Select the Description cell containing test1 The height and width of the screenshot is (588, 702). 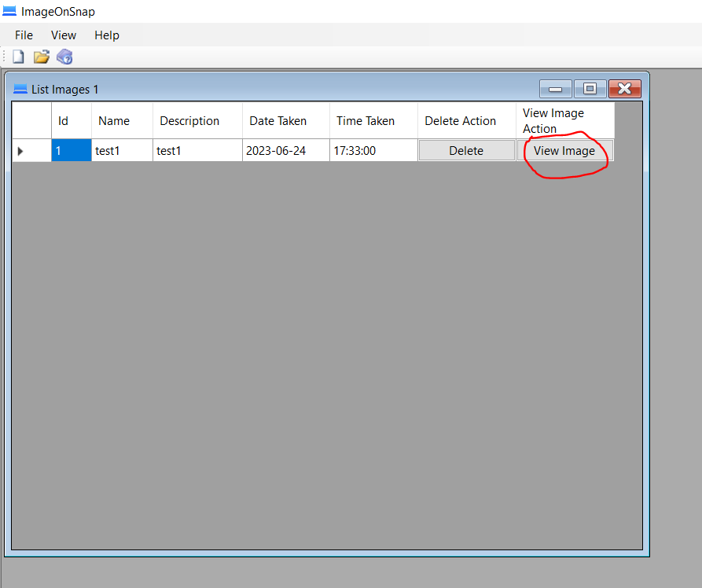pos(197,151)
